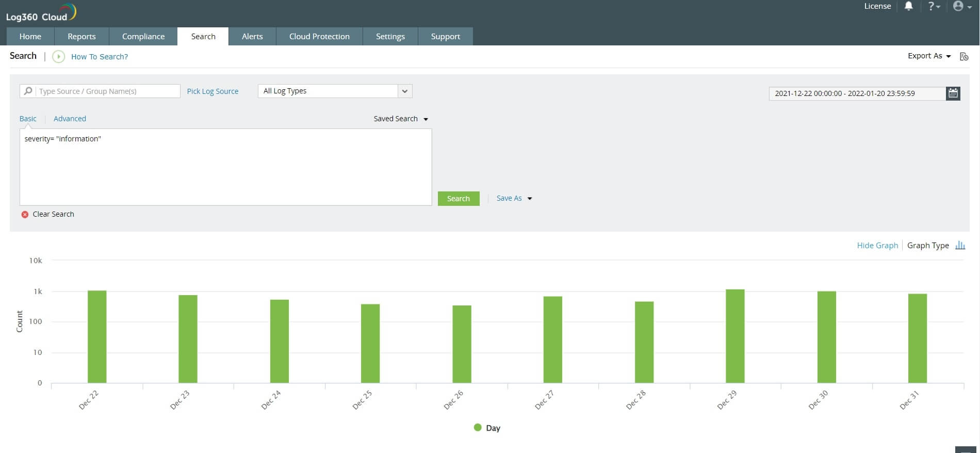Expand the Export As menu
The width and height of the screenshot is (980, 453).
click(929, 56)
